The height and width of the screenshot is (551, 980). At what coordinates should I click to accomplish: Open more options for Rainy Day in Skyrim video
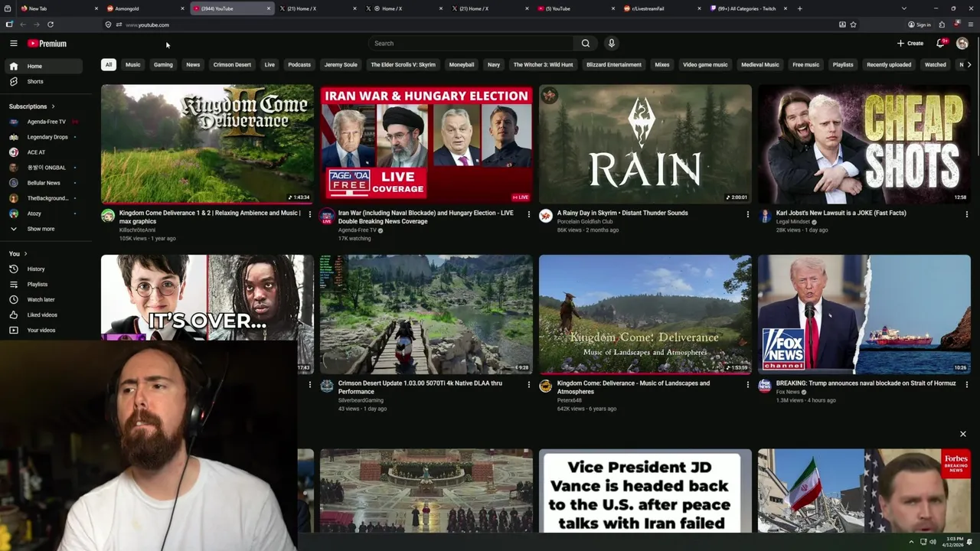(747, 214)
